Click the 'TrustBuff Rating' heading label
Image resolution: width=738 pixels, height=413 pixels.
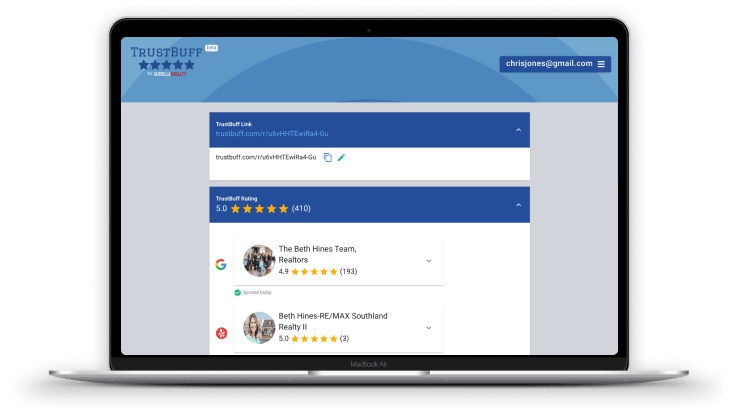pyautogui.click(x=236, y=199)
